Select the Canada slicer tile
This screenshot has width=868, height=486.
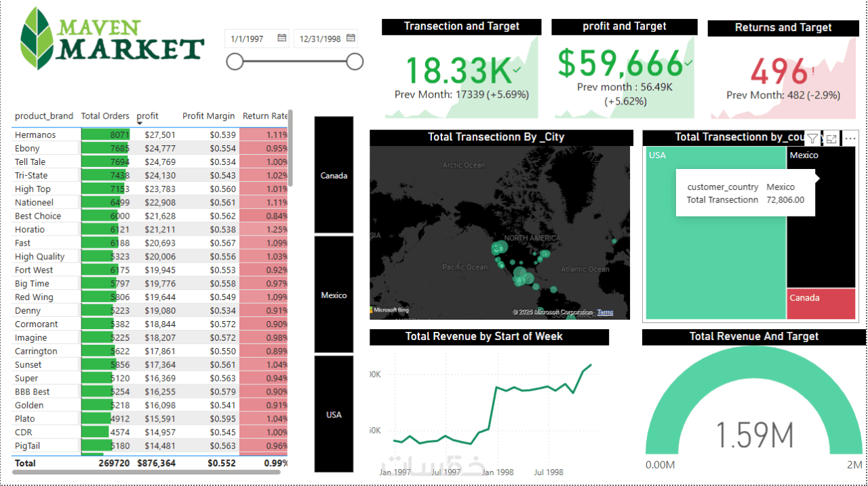[x=334, y=175]
